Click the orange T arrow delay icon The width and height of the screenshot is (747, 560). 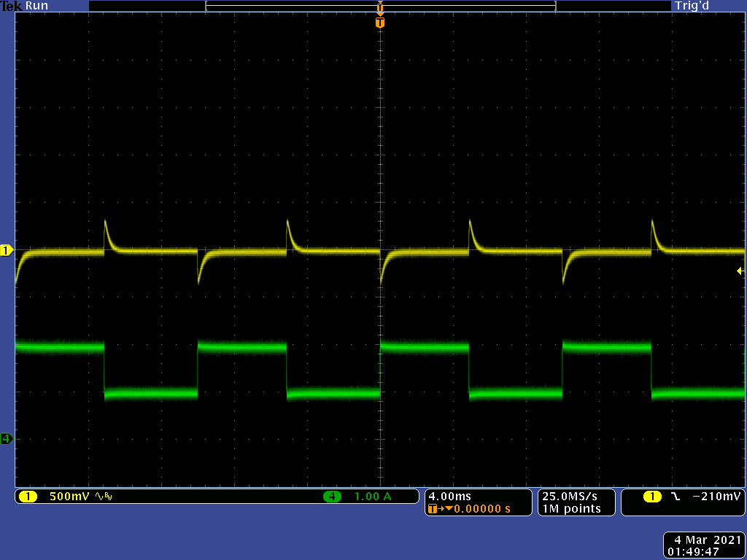coord(440,509)
